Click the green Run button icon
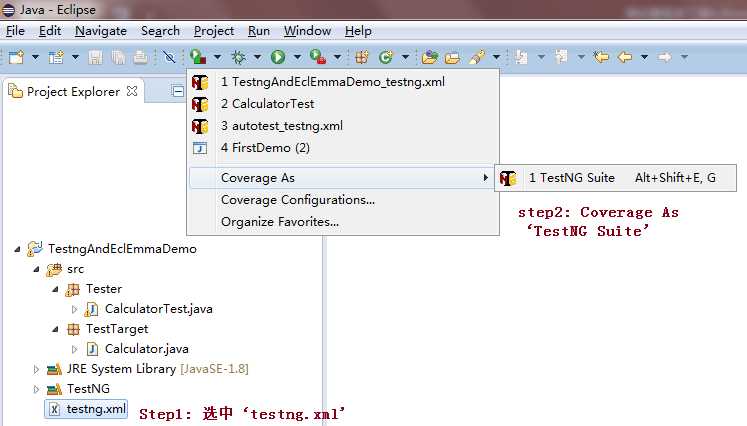This screenshot has height=426, width=747. (278, 57)
